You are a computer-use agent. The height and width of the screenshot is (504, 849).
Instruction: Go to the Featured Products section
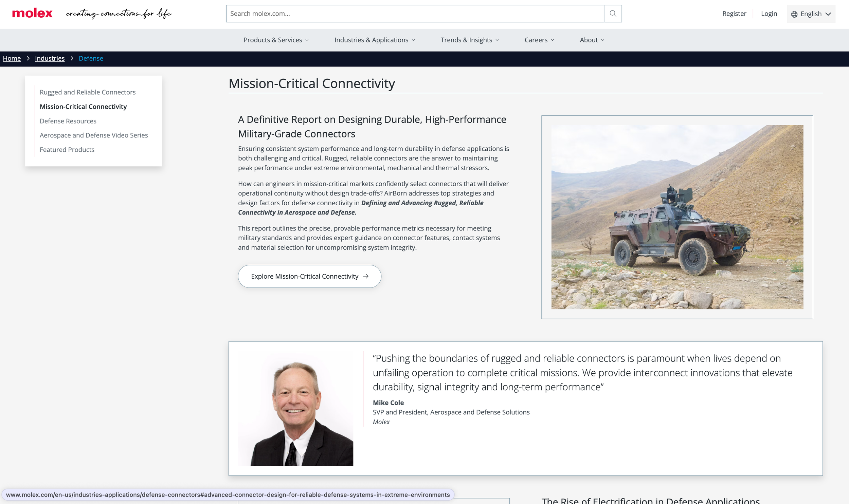67,149
